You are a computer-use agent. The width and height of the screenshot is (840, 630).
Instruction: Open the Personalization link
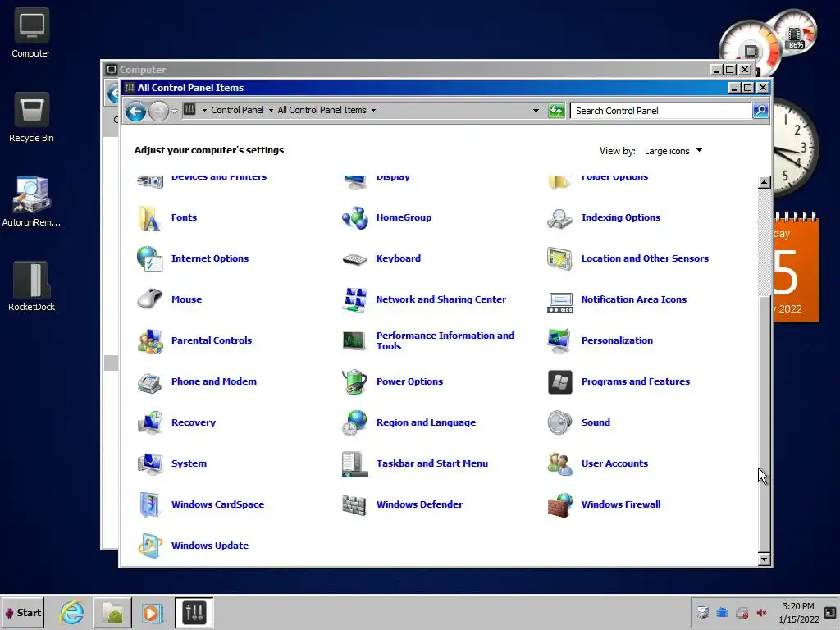pyautogui.click(x=617, y=340)
